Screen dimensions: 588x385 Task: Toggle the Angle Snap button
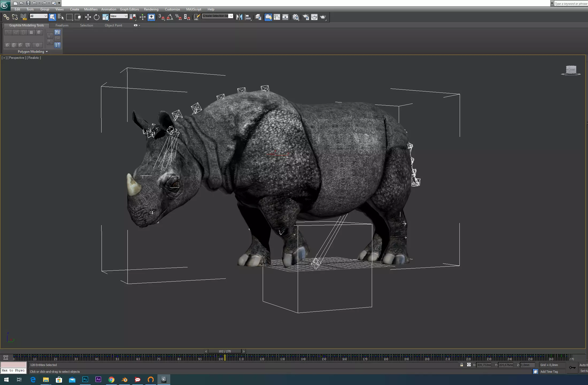coord(170,17)
